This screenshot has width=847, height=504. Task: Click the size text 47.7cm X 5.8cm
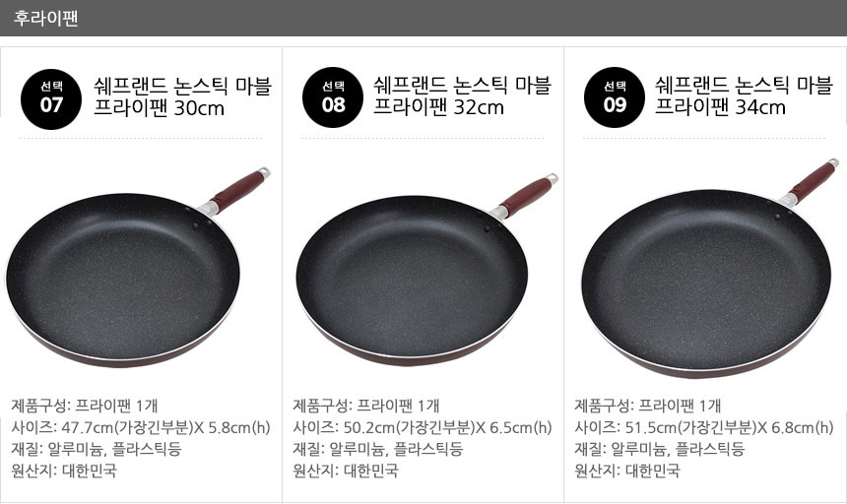click(x=141, y=427)
